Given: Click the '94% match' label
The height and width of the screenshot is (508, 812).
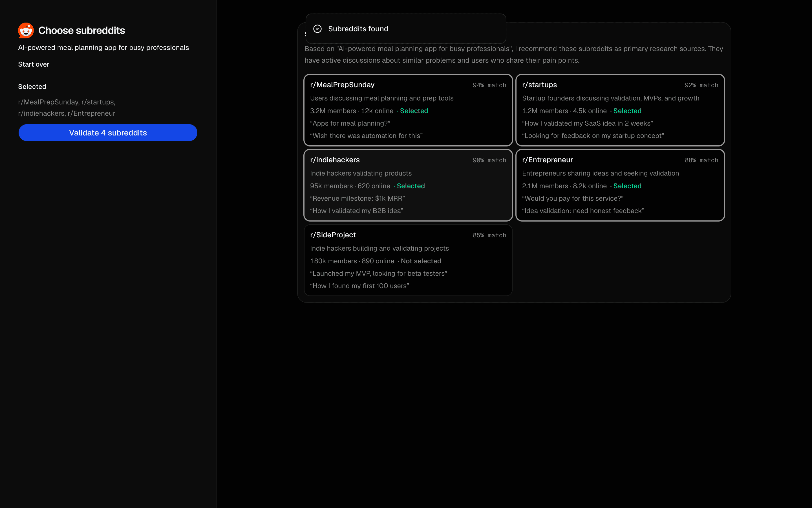Looking at the screenshot, I should [x=489, y=85].
